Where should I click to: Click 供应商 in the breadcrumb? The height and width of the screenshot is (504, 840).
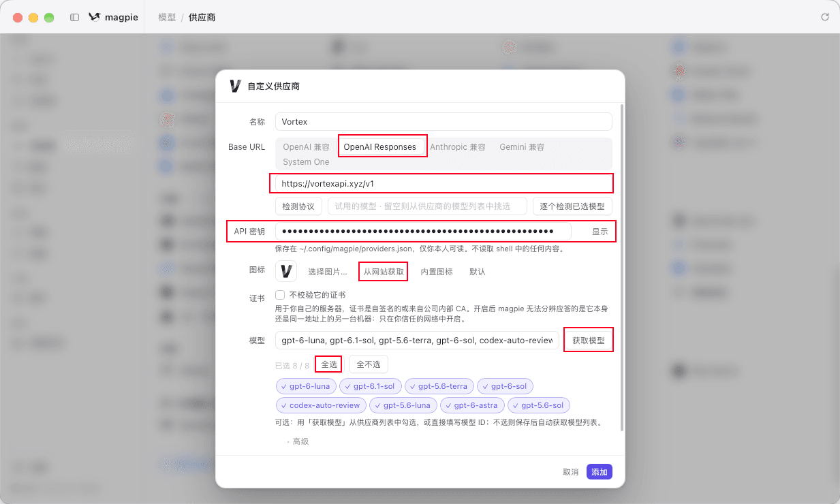202,17
